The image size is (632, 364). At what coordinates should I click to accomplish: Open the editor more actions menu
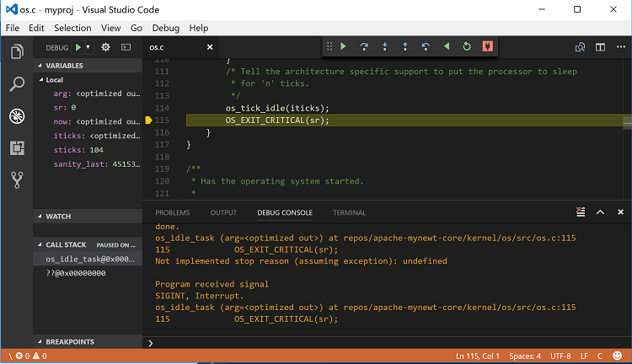point(621,47)
